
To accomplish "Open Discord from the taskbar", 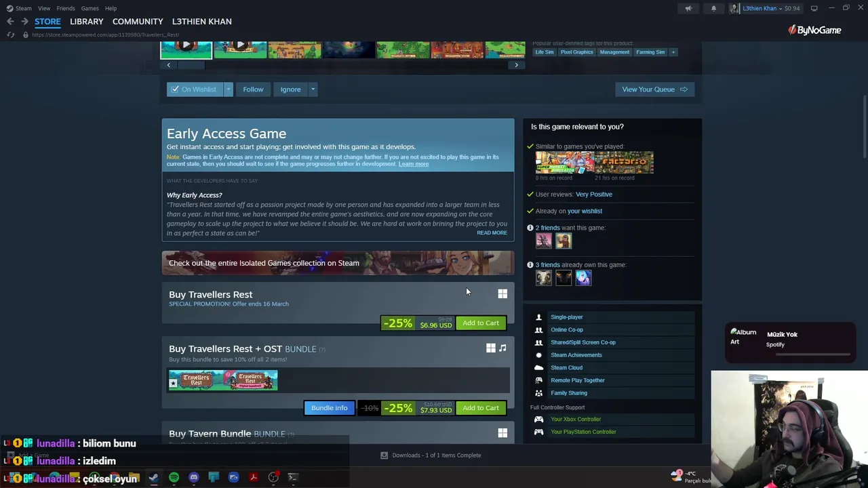I will coord(194,477).
